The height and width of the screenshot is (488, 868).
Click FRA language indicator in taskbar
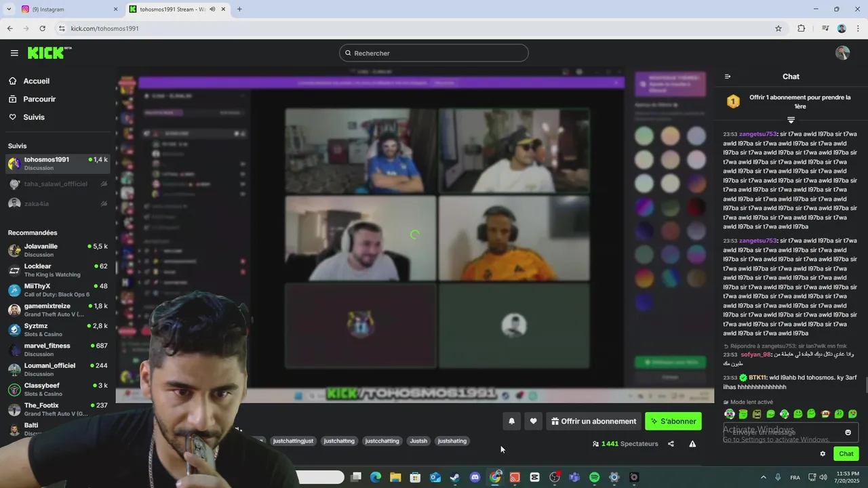click(x=795, y=477)
